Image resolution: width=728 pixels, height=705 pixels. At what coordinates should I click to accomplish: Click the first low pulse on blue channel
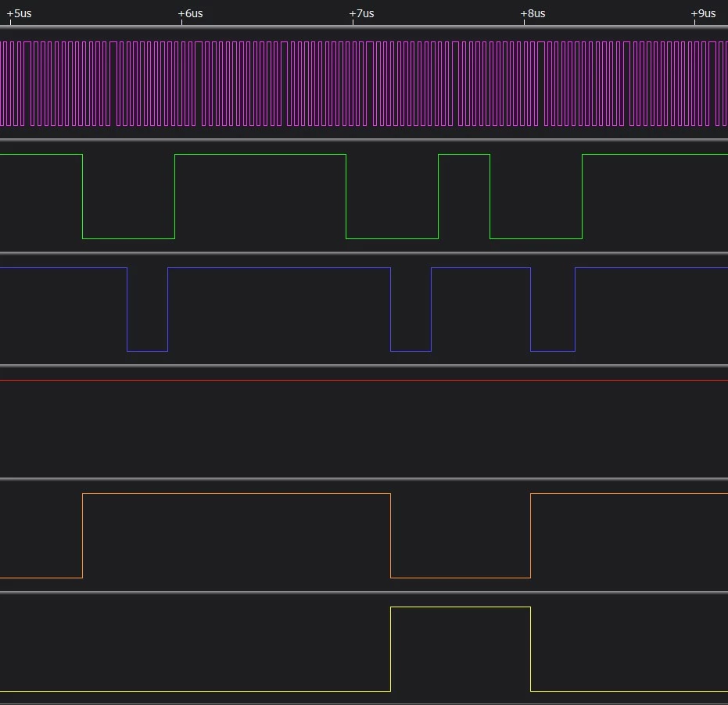point(147,309)
